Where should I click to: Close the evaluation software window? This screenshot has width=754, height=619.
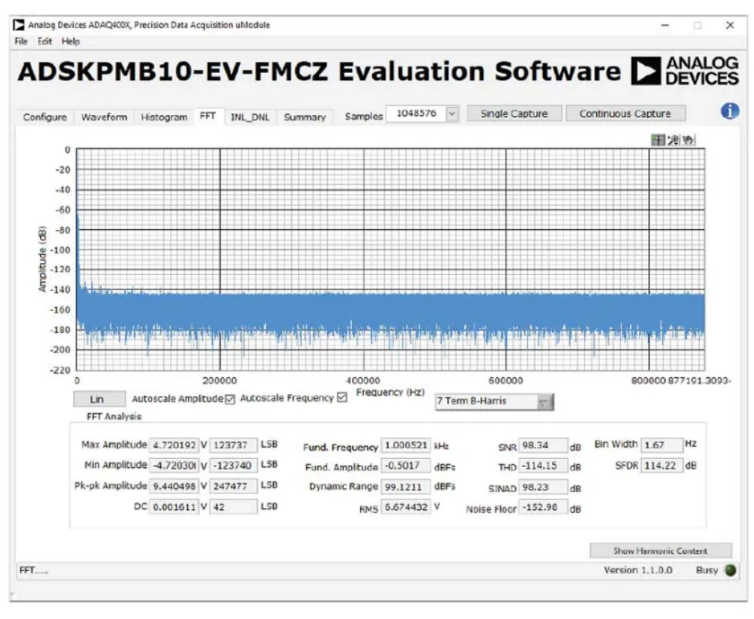coord(730,25)
